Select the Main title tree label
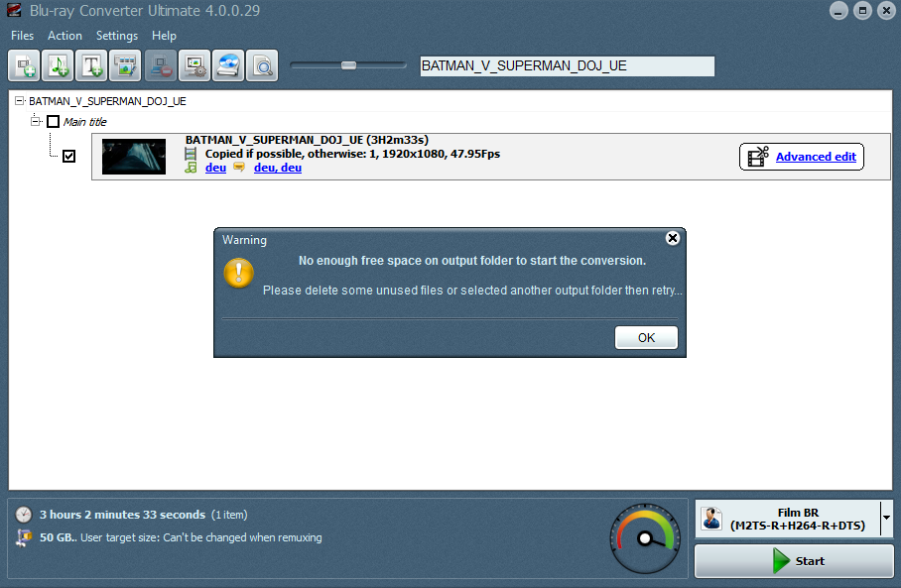Image resolution: width=901 pixels, height=588 pixels. pos(84,122)
